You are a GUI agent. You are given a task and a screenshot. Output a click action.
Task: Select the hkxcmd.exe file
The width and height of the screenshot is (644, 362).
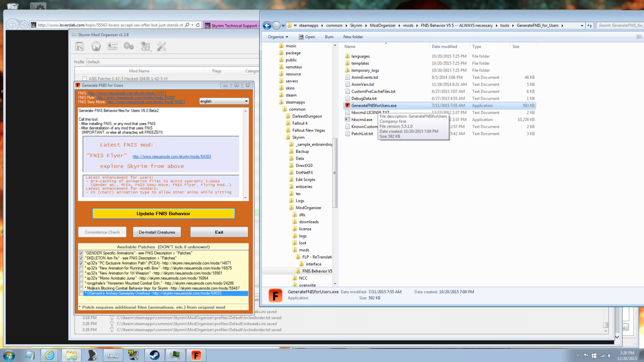click(x=361, y=120)
